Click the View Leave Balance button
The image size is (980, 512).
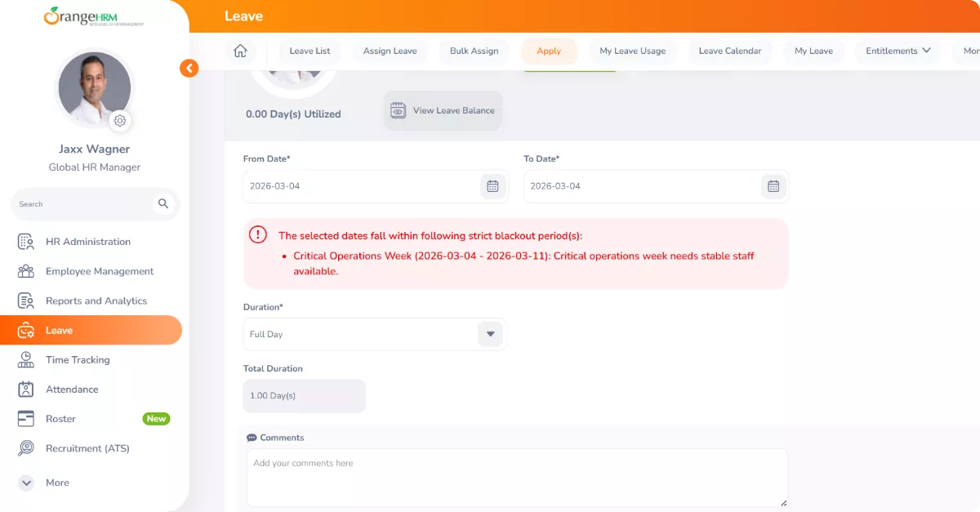point(443,111)
